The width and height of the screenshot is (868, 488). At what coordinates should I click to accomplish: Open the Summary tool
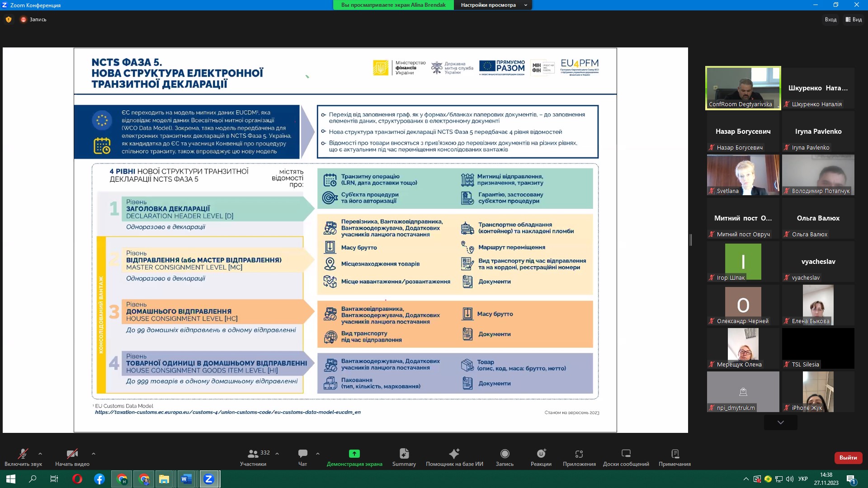coord(404,457)
